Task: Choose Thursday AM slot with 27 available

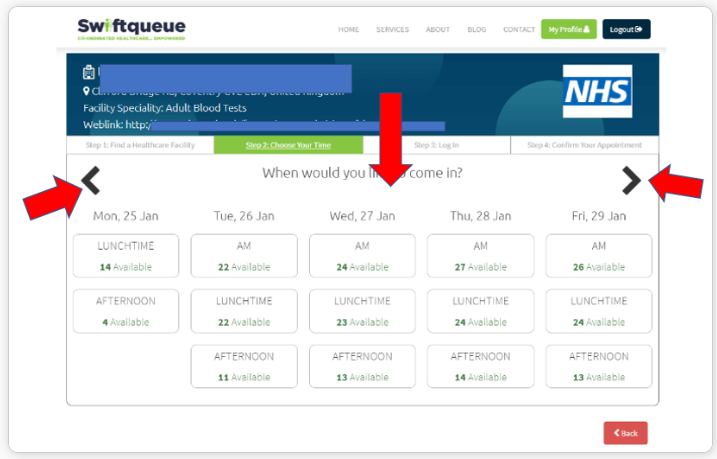Action: (x=481, y=256)
